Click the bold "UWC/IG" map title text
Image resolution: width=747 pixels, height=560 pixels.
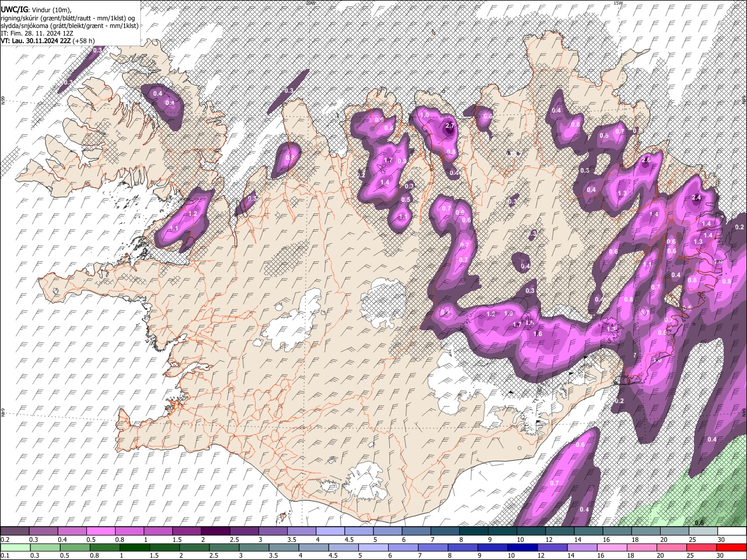tap(14, 9)
